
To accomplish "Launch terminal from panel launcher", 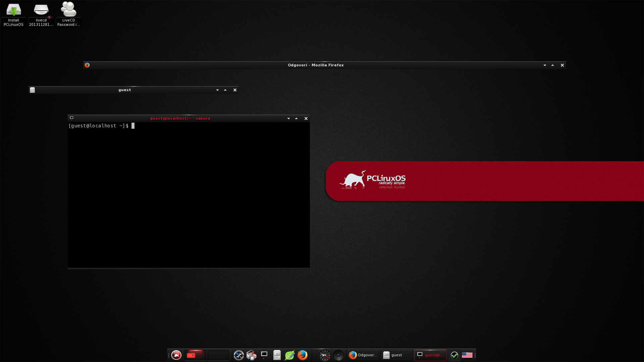I will pyautogui.click(x=264, y=355).
